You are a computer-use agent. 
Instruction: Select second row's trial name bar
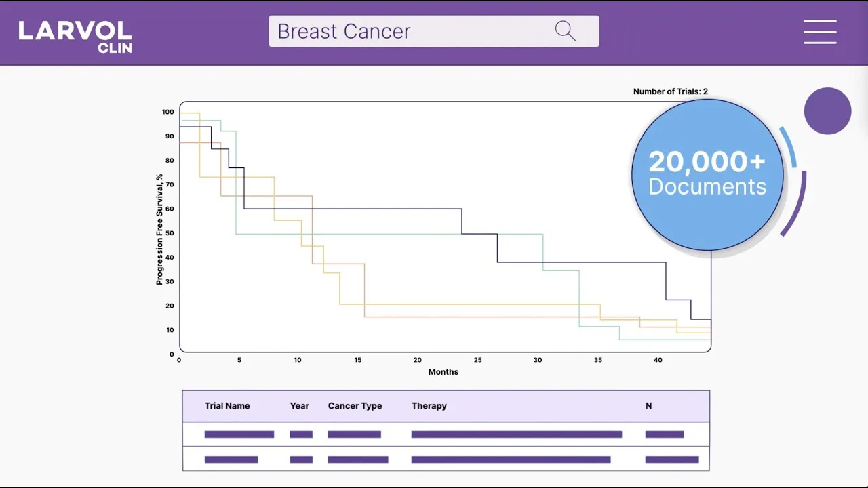pos(231,460)
